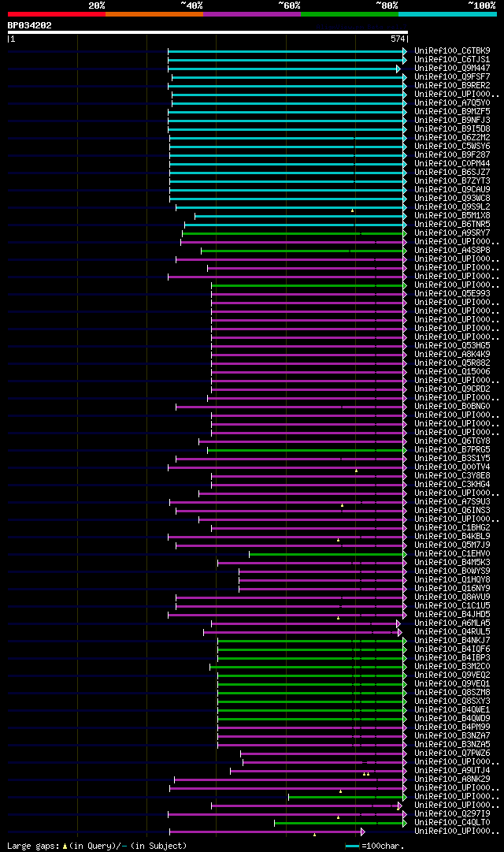Image resolution: width=504 pixels, height=852 pixels.
Task: Select hit UniRef100_B3M2C0
Action: tap(452, 667)
